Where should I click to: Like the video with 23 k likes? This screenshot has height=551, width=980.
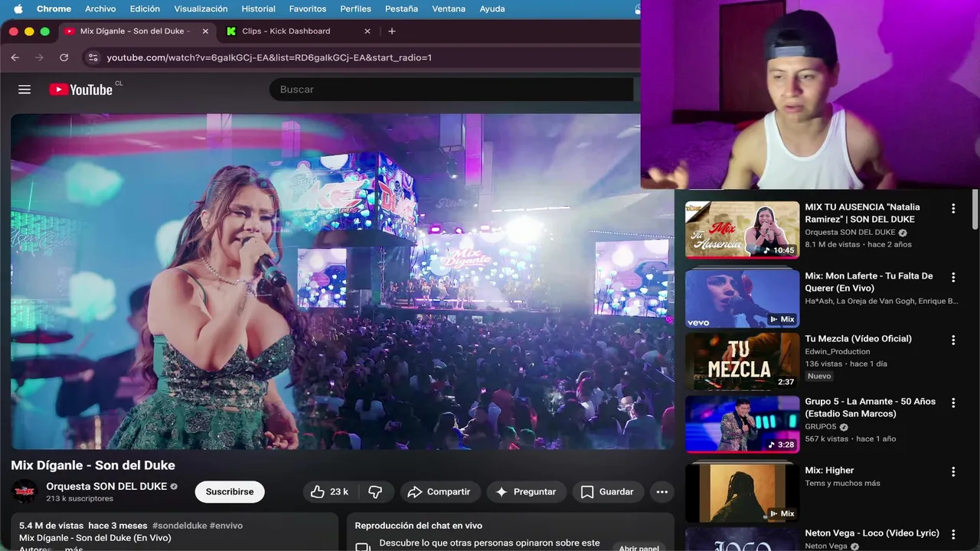[x=332, y=491]
